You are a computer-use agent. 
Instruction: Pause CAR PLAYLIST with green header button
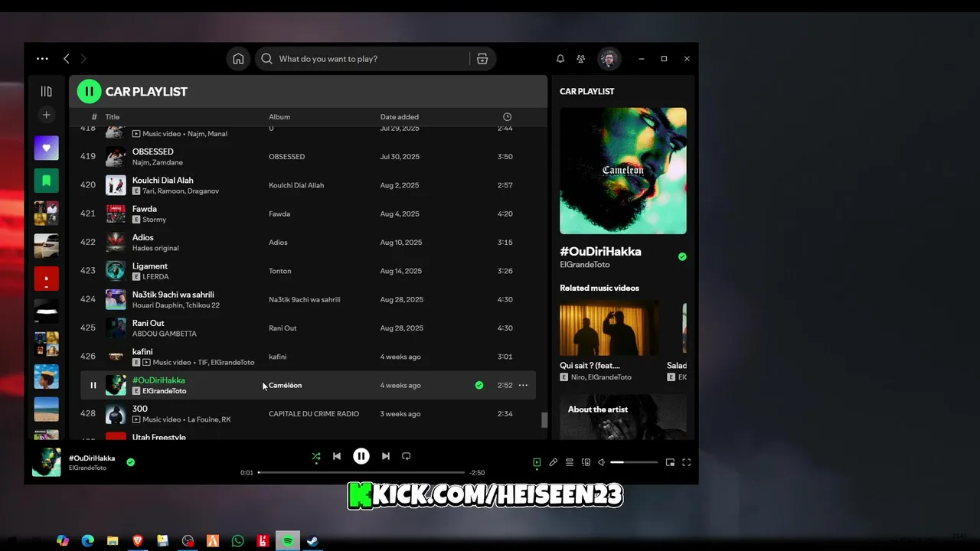[89, 91]
